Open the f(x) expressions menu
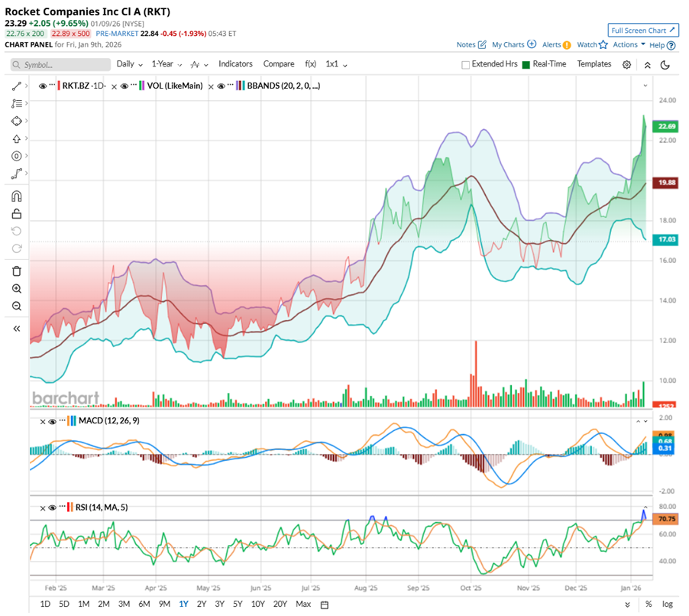 [x=310, y=64]
